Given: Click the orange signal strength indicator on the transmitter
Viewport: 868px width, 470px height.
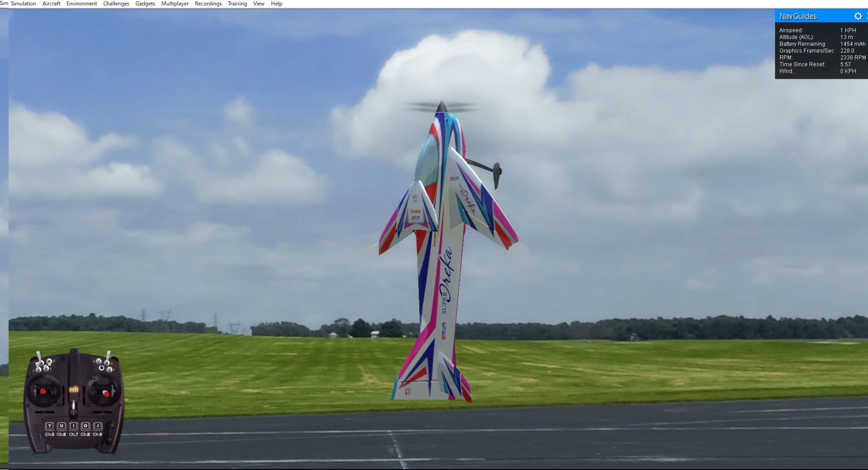Looking at the screenshot, I should (x=74, y=389).
